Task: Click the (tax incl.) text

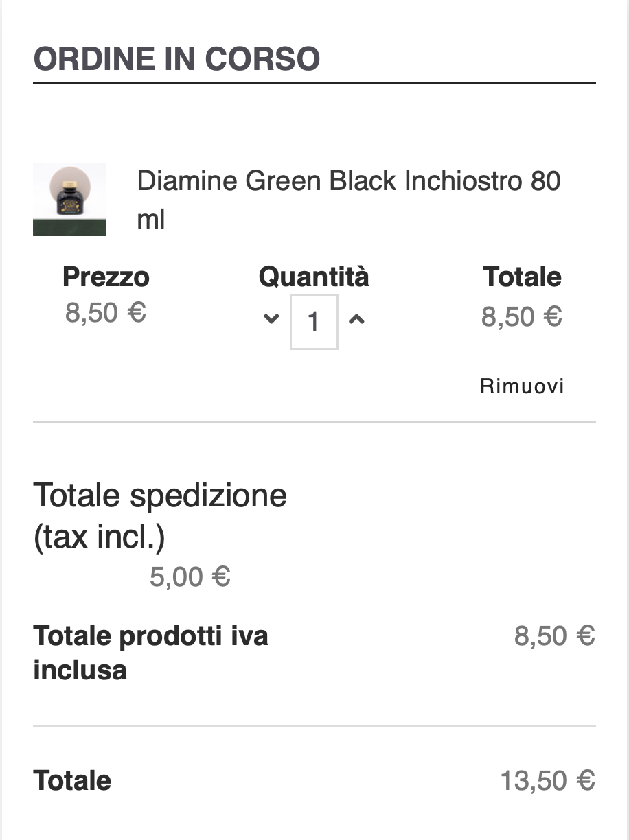Action: click(99, 537)
